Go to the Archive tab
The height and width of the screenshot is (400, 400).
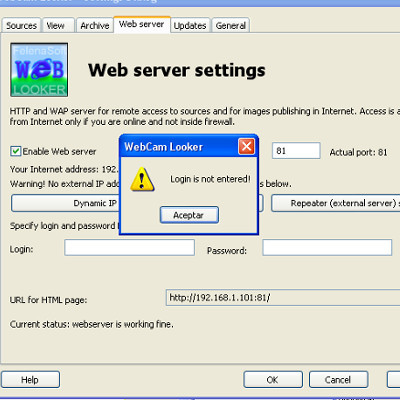[95, 25]
